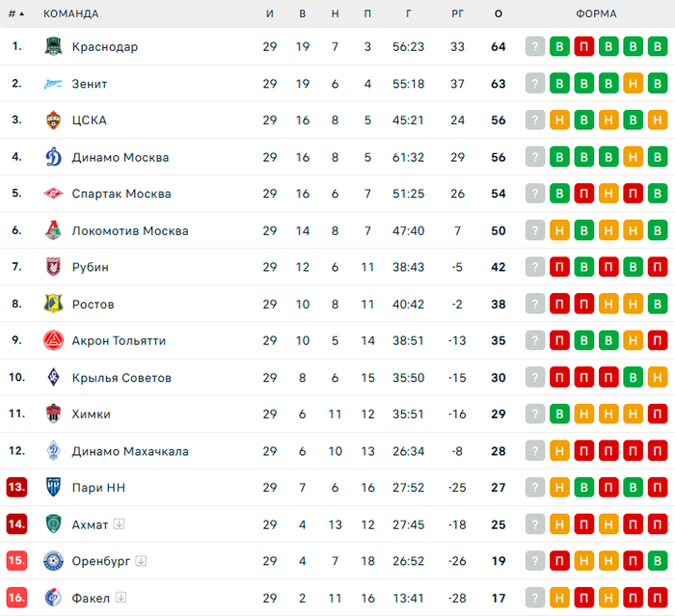Click the Dinamo Moscow club logo
Image resolution: width=675 pixels, height=616 pixels.
tap(54, 157)
